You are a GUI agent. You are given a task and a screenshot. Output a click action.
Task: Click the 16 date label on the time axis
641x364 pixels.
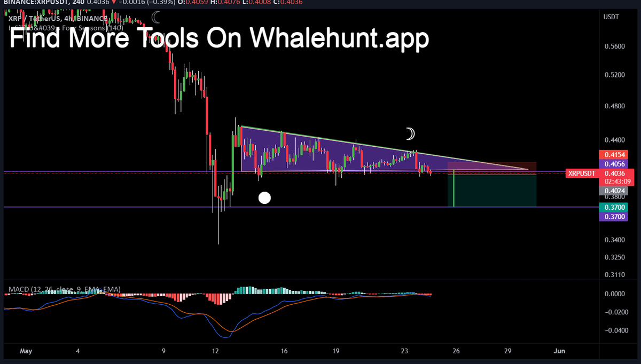point(284,351)
